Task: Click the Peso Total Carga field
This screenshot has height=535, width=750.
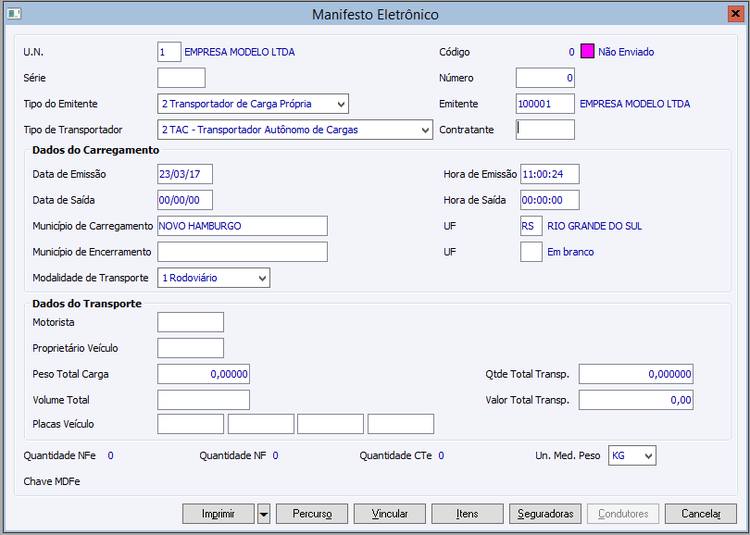Action: (x=203, y=374)
